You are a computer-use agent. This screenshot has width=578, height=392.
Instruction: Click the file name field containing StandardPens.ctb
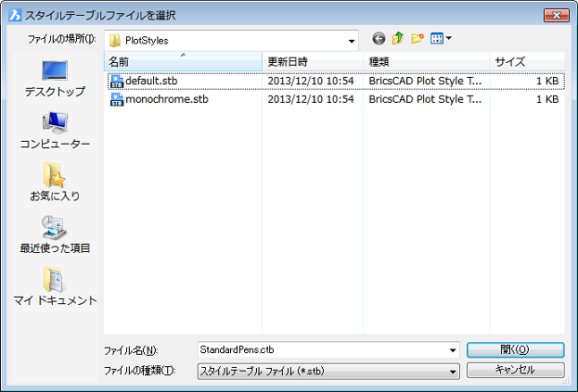(328, 349)
